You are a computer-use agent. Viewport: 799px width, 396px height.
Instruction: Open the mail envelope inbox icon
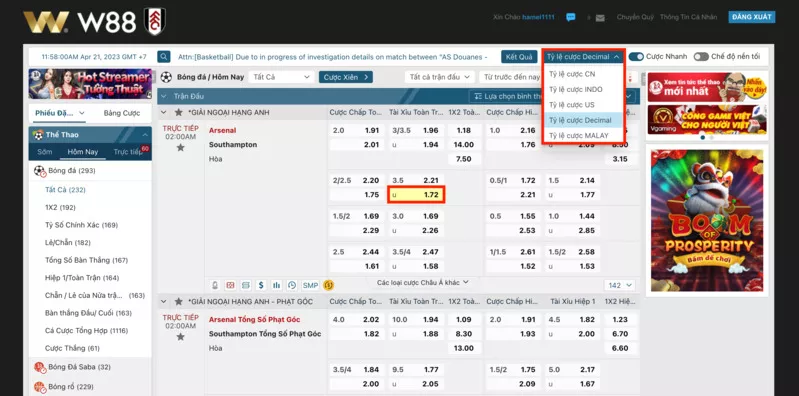point(600,18)
